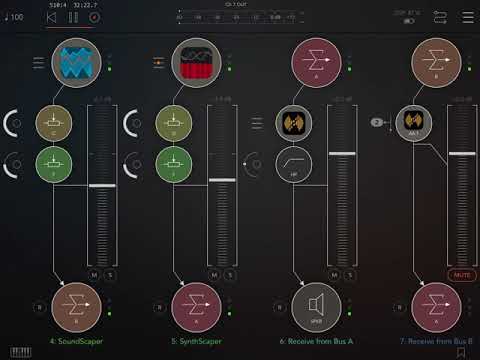480x360 pixels.
Task: Select the '4: SoundScaper' channel title
Action: click(76, 341)
